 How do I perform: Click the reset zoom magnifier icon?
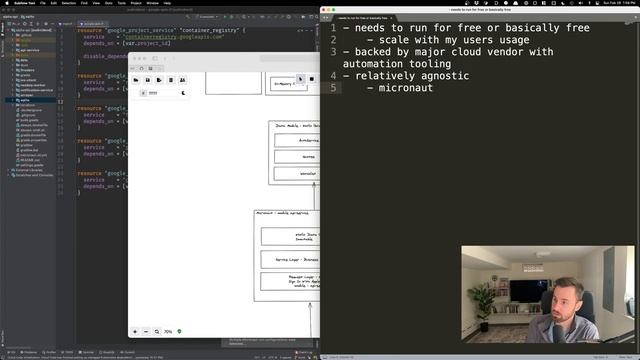coord(157,331)
